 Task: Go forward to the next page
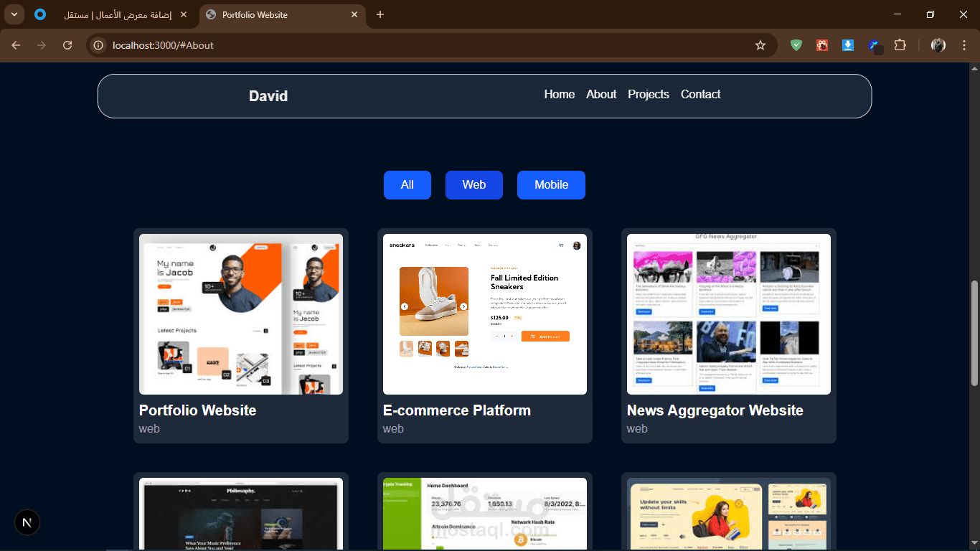point(42,45)
